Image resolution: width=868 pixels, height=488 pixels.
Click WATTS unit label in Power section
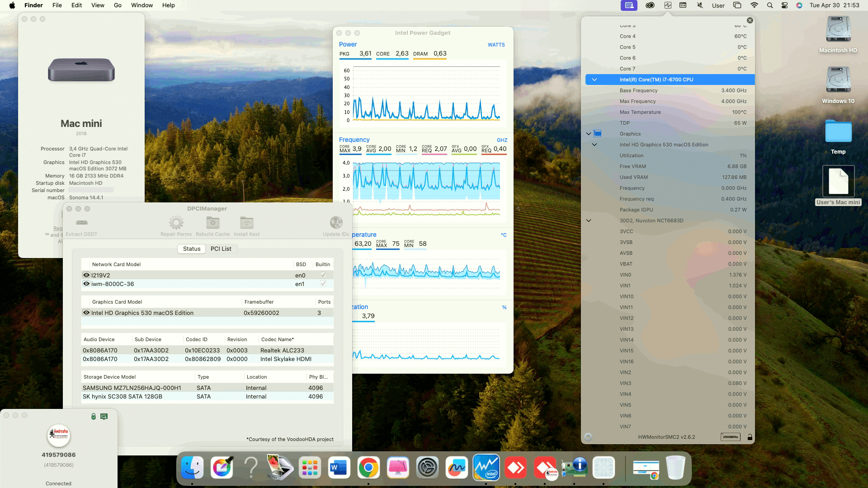tap(496, 45)
